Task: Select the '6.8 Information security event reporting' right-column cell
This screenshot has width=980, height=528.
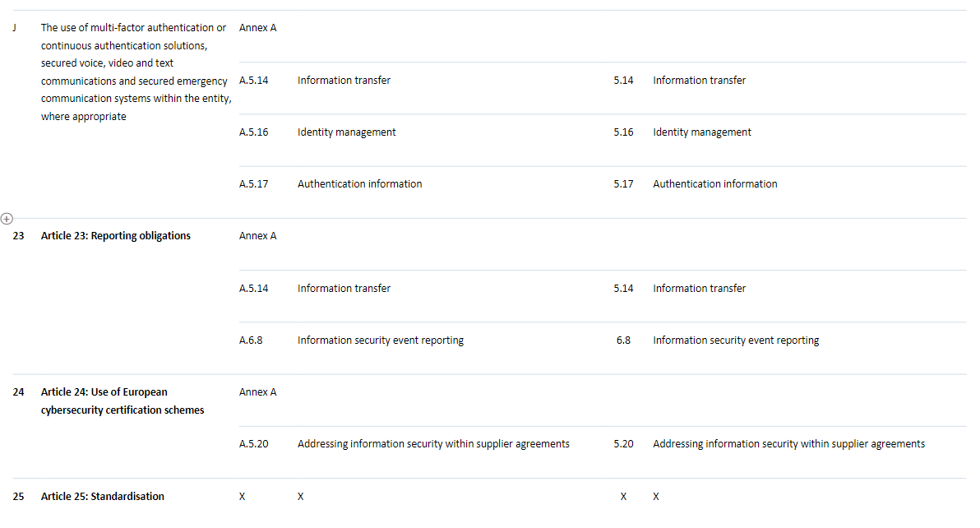Action: click(736, 340)
